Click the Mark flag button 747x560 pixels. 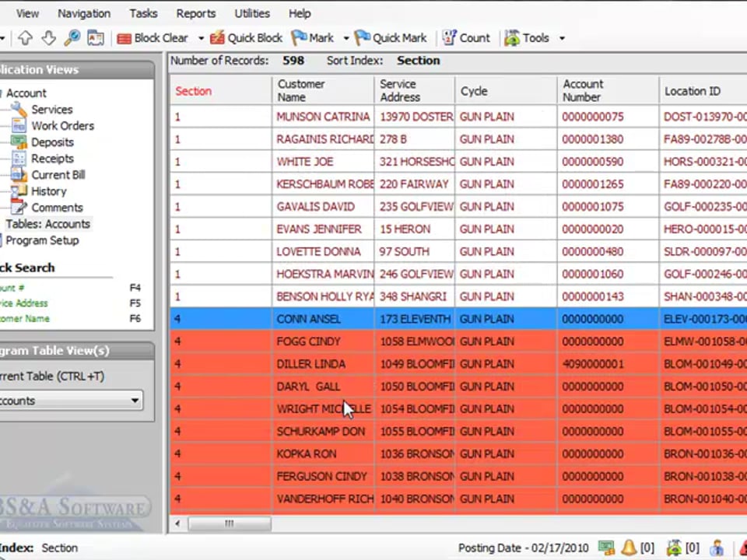313,38
